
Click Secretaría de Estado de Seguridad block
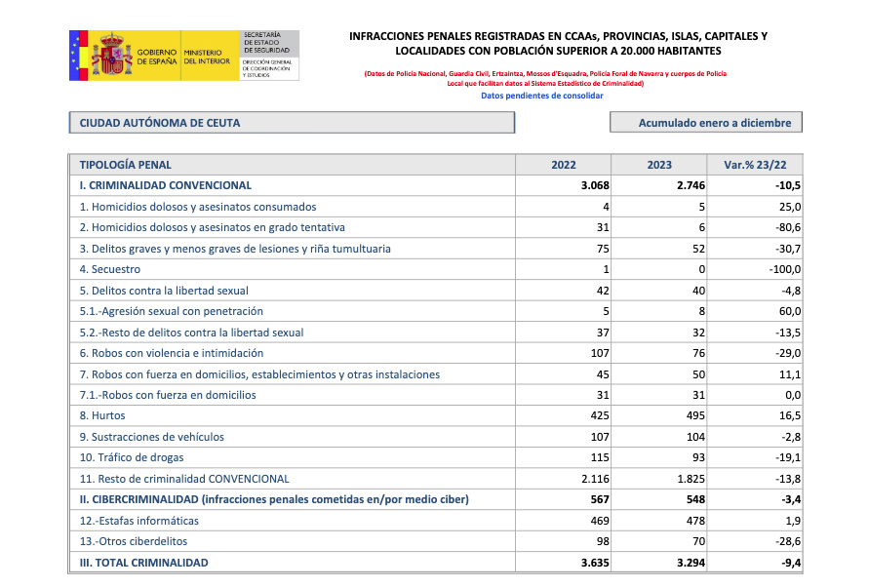point(269,56)
